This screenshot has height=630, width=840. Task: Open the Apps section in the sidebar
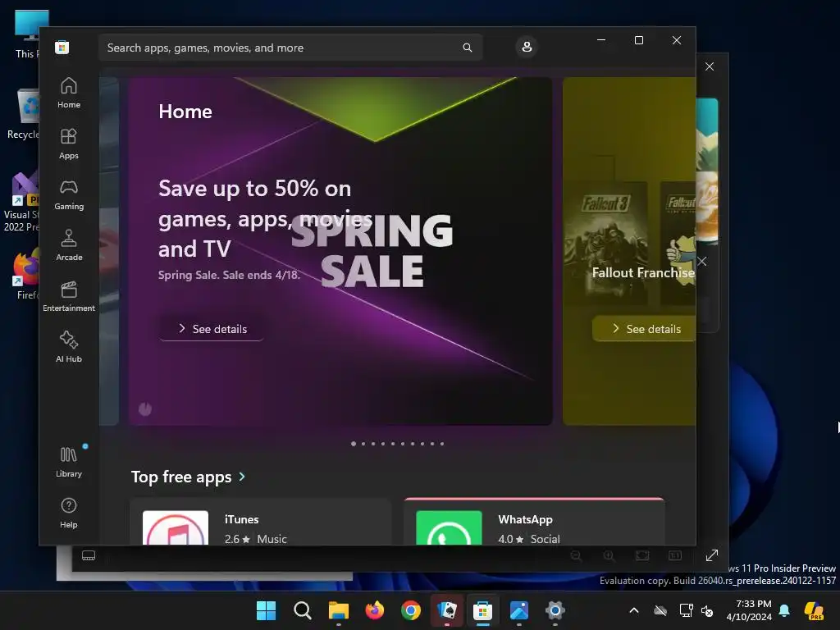tap(69, 144)
